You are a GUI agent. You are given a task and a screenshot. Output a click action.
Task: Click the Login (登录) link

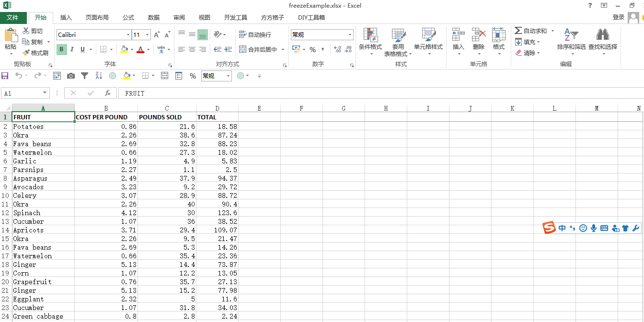(x=619, y=17)
